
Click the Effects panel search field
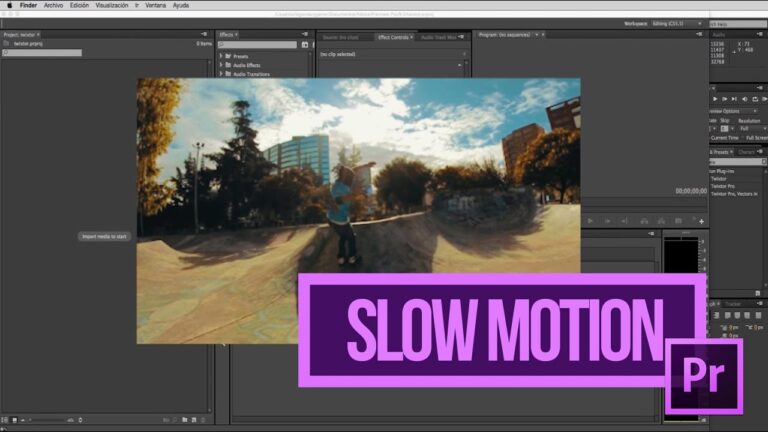pyautogui.click(x=258, y=45)
